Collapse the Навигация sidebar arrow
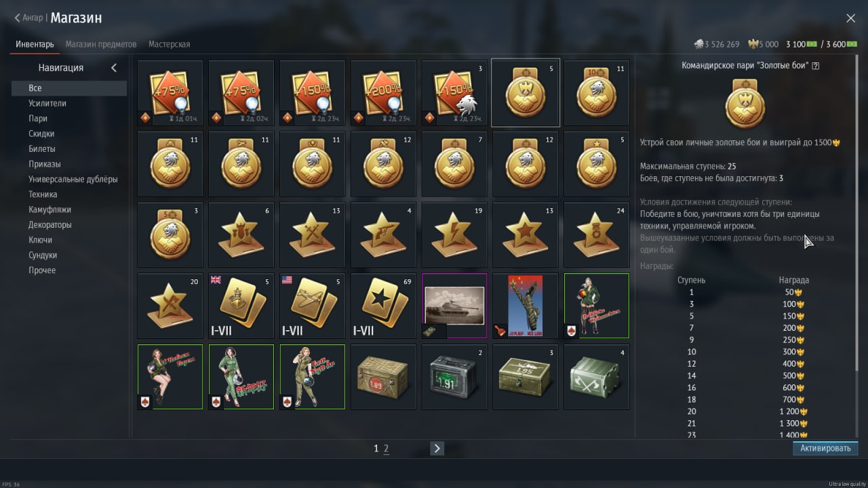This screenshot has height=488, width=868. (x=114, y=68)
